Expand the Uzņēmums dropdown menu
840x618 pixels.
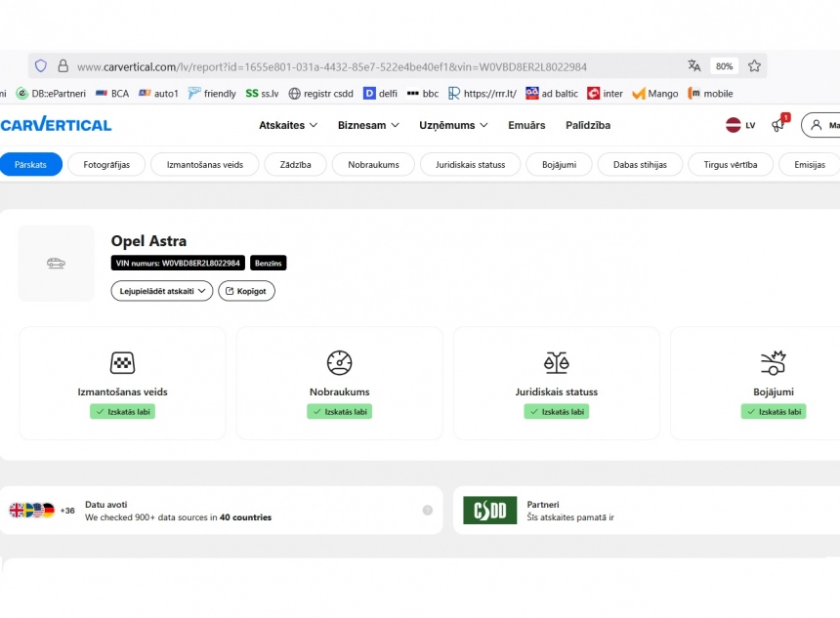(x=454, y=125)
